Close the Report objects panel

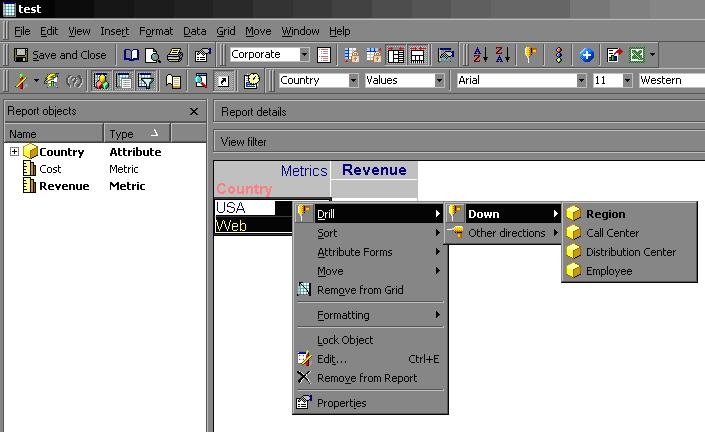tap(194, 111)
